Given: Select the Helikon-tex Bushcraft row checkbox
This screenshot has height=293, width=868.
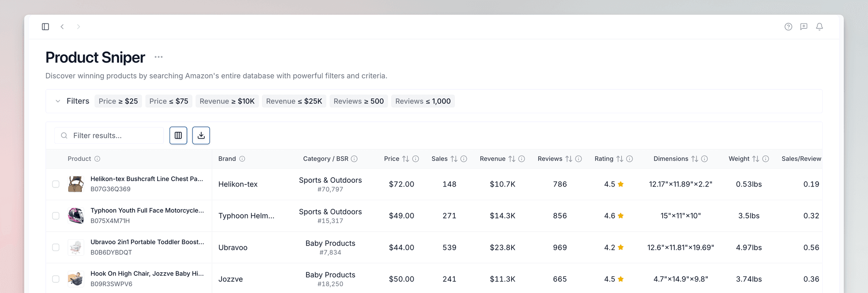Looking at the screenshot, I should tap(56, 184).
